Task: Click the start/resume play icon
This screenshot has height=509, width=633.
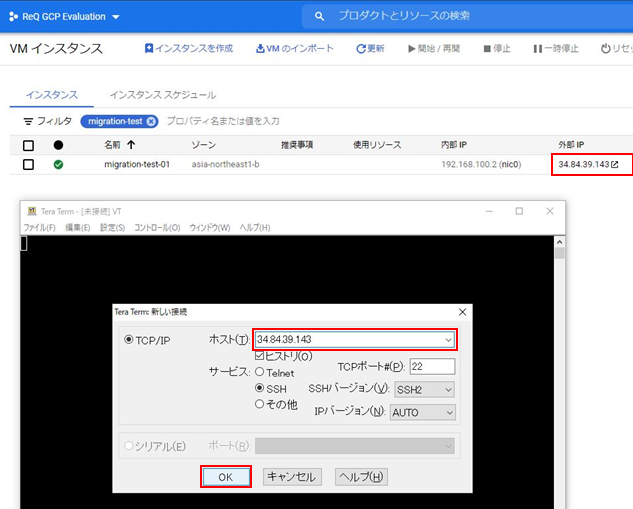Action: (411, 48)
